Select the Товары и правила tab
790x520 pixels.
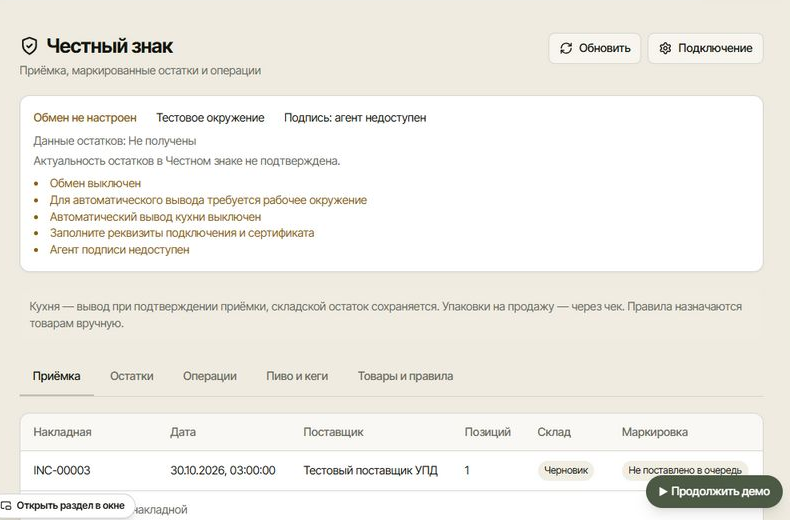point(405,376)
